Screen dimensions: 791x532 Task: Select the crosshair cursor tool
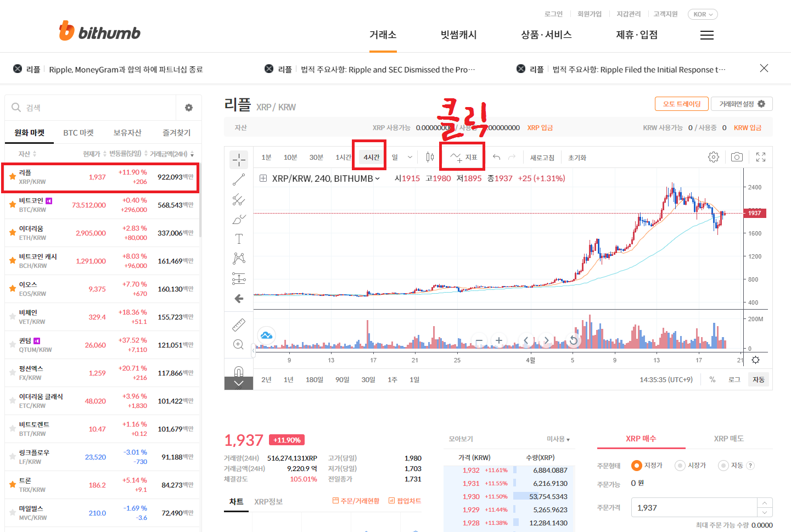click(x=239, y=160)
